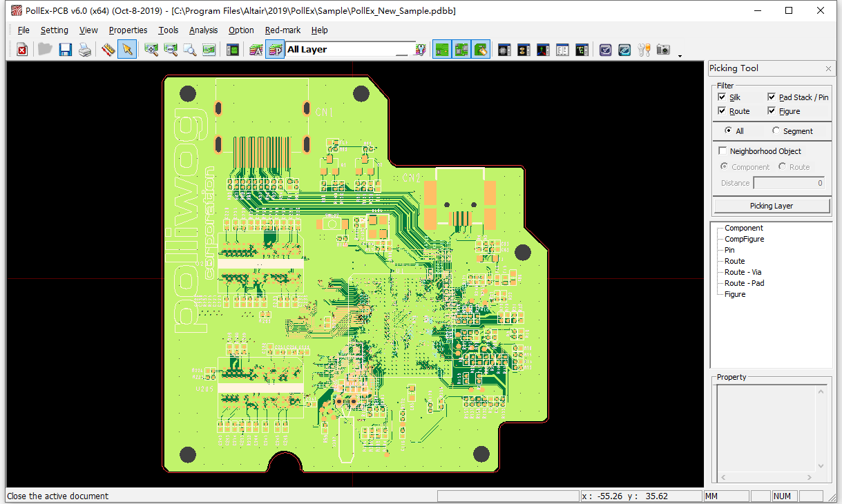Click the camera capture icon
Viewport: 842px width, 504px height.
(663, 50)
